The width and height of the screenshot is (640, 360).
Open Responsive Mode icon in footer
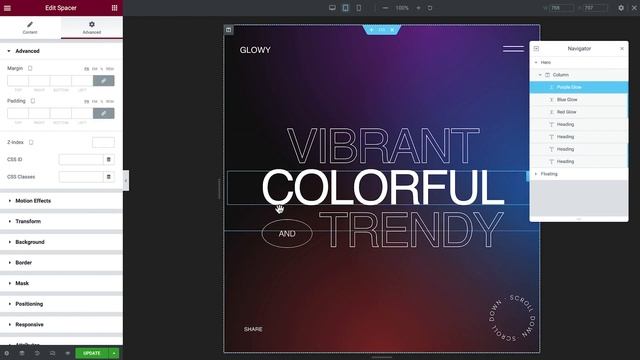click(x=52, y=353)
